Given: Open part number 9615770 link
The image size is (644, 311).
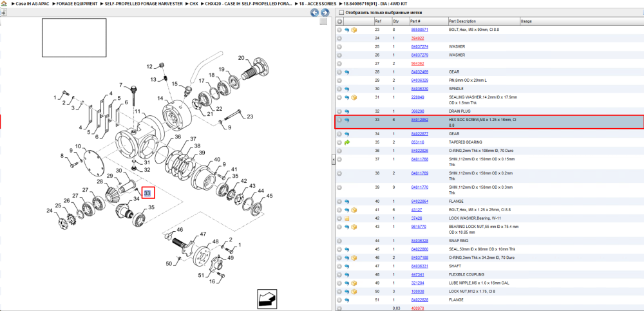Looking at the screenshot, I should click(x=419, y=227).
